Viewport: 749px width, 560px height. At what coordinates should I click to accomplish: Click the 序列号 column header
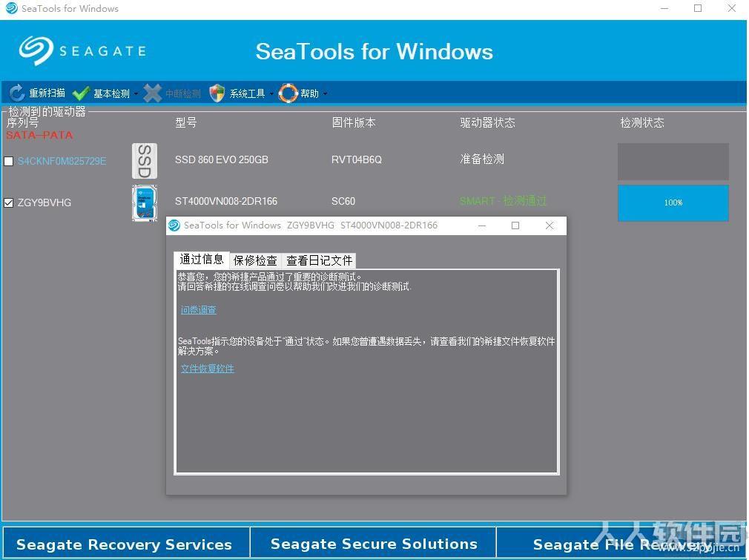coord(22,123)
